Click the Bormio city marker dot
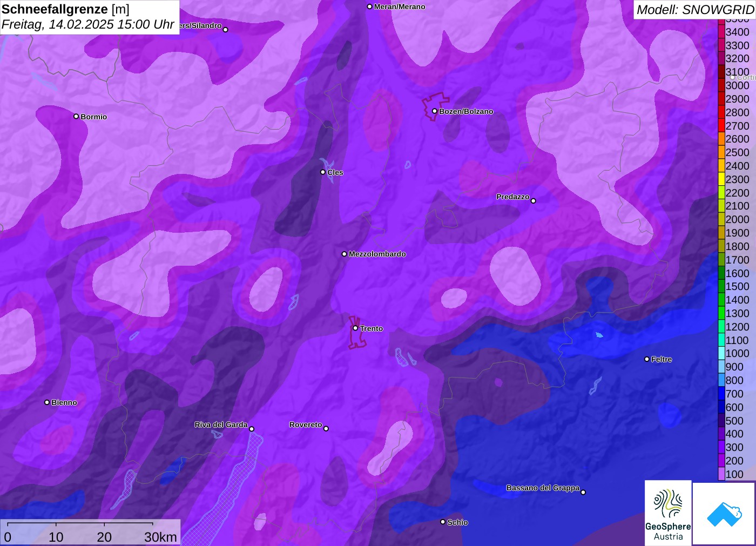Screen dimensions: 756x546 pyautogui.click(x=76, y=116)
